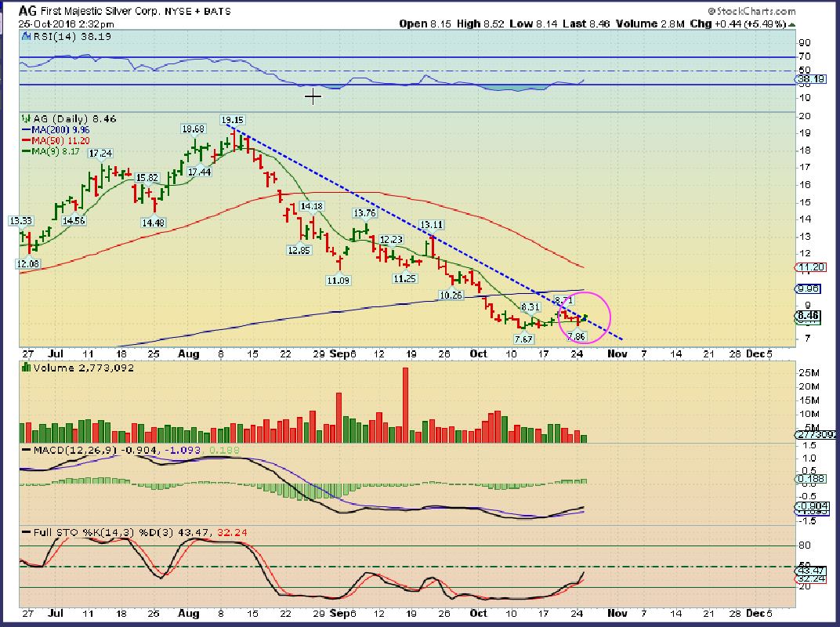
Task: Click the 12.23 price label
Action: [x=391, y=240]
